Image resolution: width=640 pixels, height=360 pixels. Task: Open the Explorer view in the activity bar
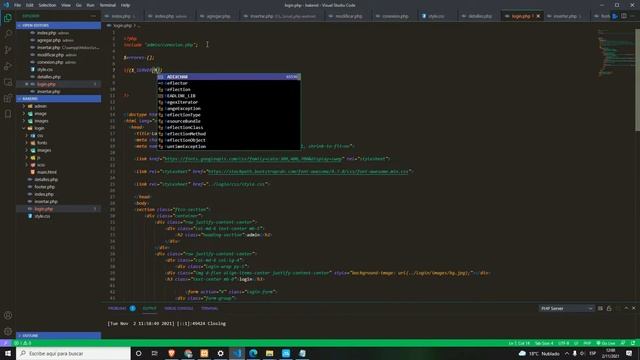tap(8, 18)
